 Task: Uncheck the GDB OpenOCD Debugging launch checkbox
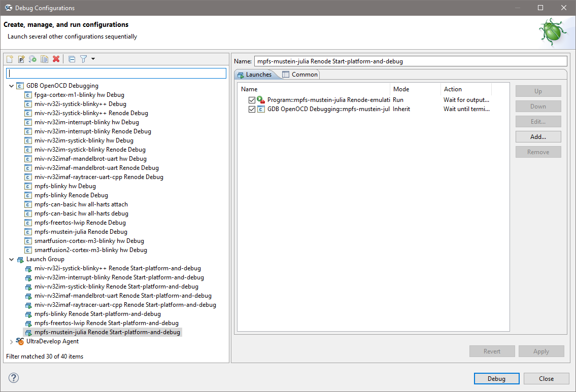coord(252,109)
